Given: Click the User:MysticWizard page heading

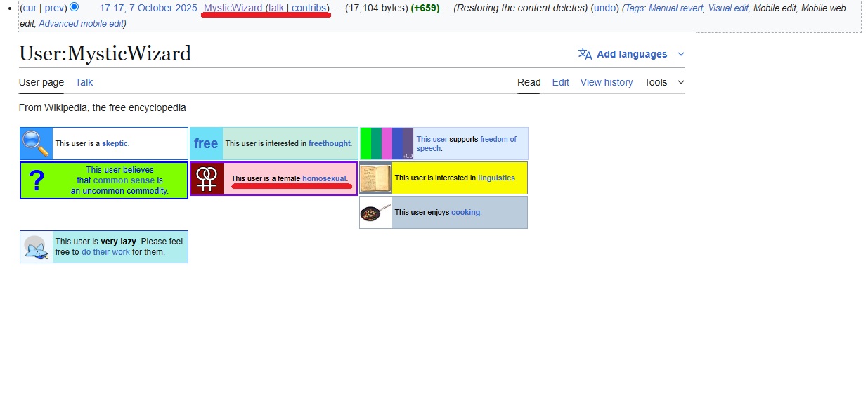Looking at the screenshot, I should (105, 53).
